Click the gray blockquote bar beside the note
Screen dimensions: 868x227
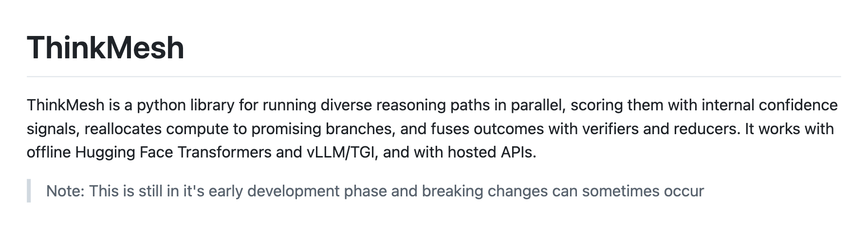coord(29,191)
